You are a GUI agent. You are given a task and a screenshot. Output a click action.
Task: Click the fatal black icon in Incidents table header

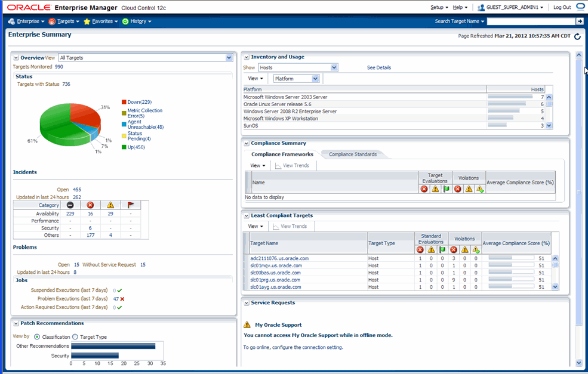coord(70,205)
